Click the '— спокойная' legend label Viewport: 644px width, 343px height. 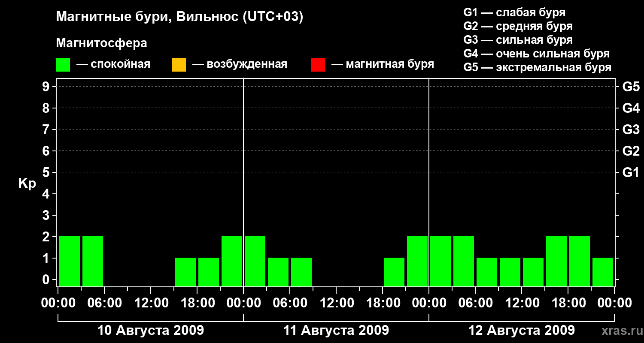113,64
